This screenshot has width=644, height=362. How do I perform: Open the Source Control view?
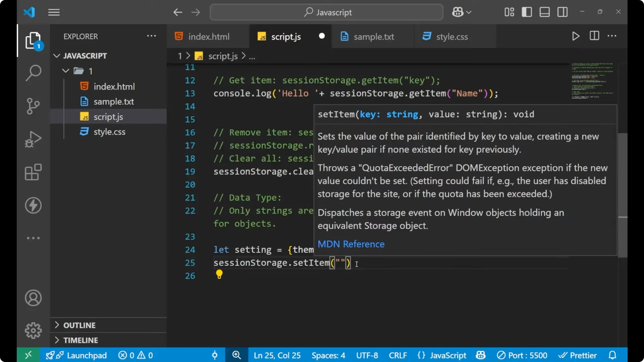33,106
